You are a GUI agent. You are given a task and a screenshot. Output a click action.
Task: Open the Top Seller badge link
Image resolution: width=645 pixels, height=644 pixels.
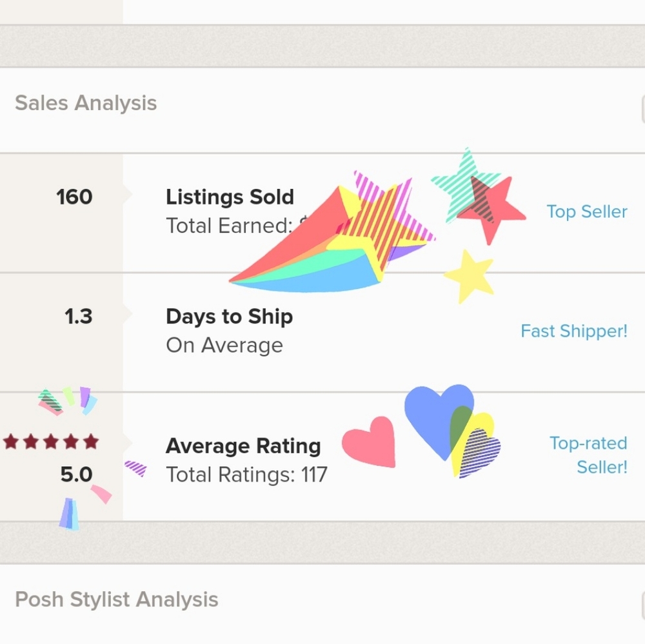(x=586, y=211)
